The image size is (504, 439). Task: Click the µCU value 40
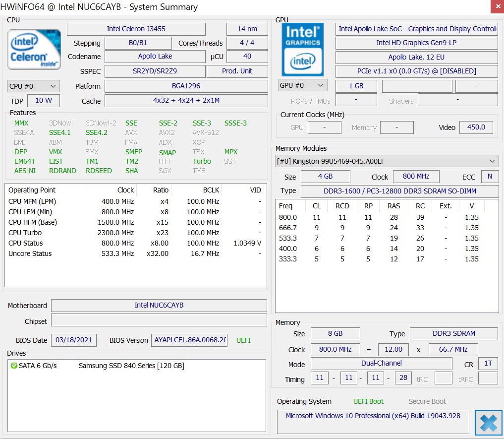247,57
